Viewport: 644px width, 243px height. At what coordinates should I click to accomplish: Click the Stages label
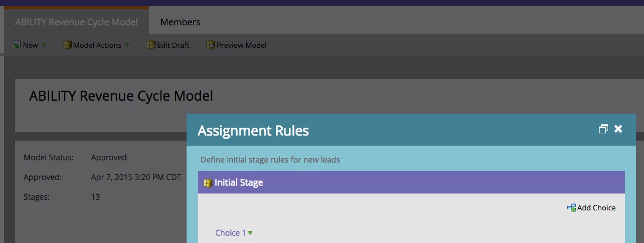click(37, 197)
